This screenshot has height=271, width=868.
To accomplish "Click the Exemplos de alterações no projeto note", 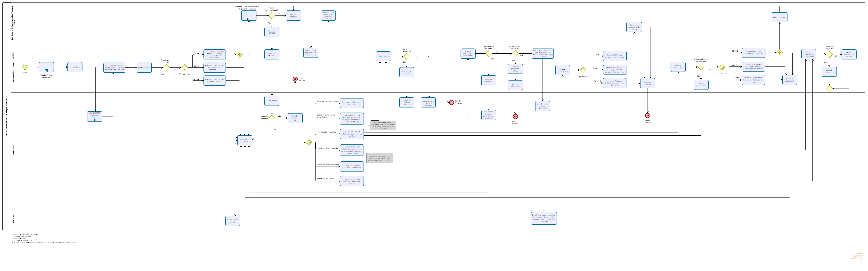I will (62, 241).
